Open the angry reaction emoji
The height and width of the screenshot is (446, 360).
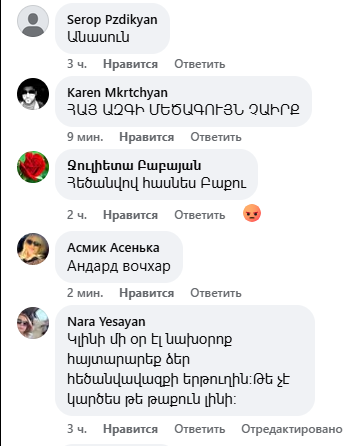click(x=252, y=213)
